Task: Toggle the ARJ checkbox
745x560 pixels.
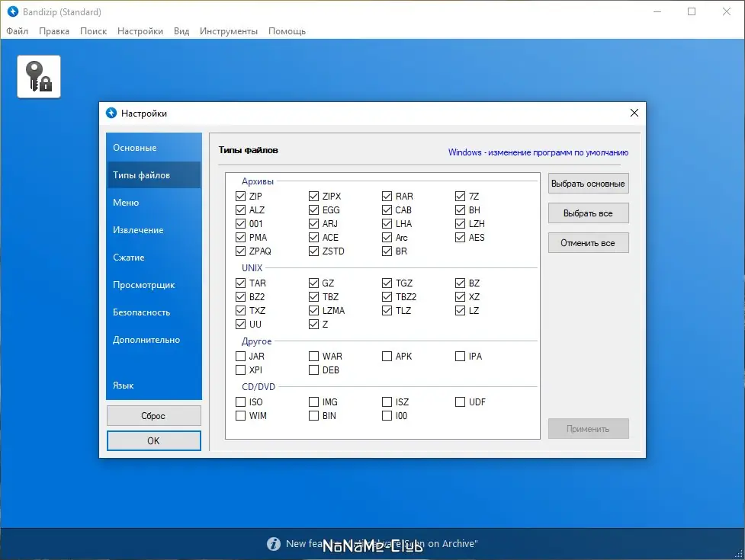Action: [313, 223]
